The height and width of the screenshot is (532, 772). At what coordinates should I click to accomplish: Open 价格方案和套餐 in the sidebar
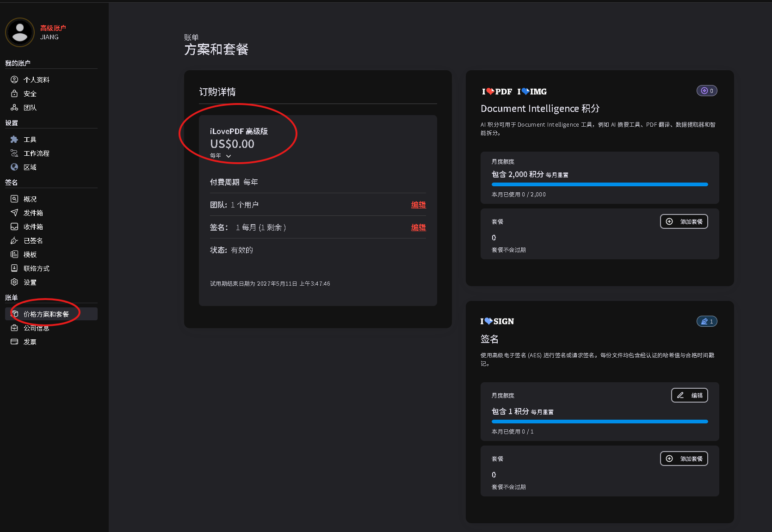point(51,314)
